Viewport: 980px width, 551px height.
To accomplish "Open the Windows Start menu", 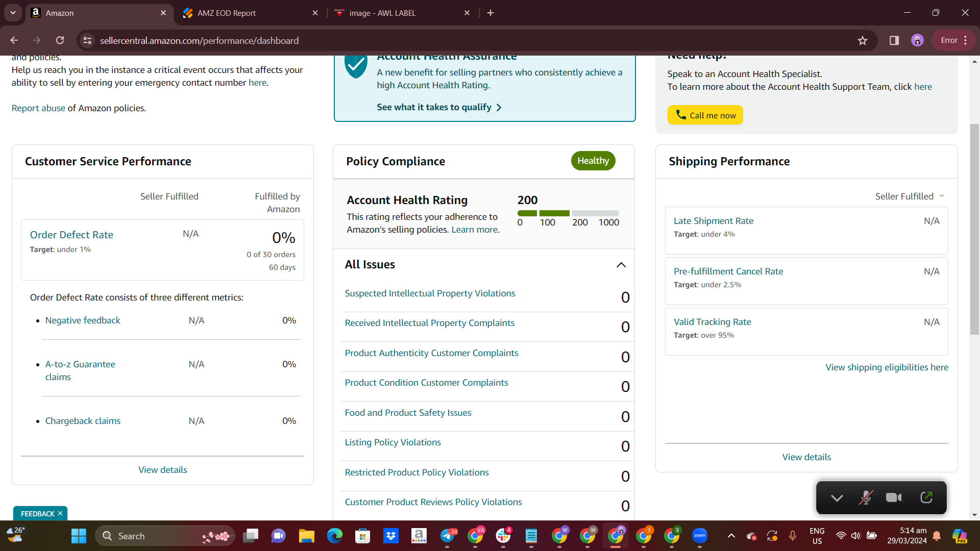I will [x=79, y=536].
